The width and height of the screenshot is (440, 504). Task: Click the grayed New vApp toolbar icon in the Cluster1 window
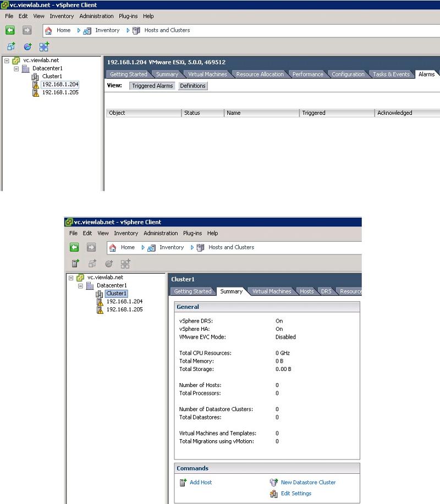pyautogui.click(x=125, y=264)
